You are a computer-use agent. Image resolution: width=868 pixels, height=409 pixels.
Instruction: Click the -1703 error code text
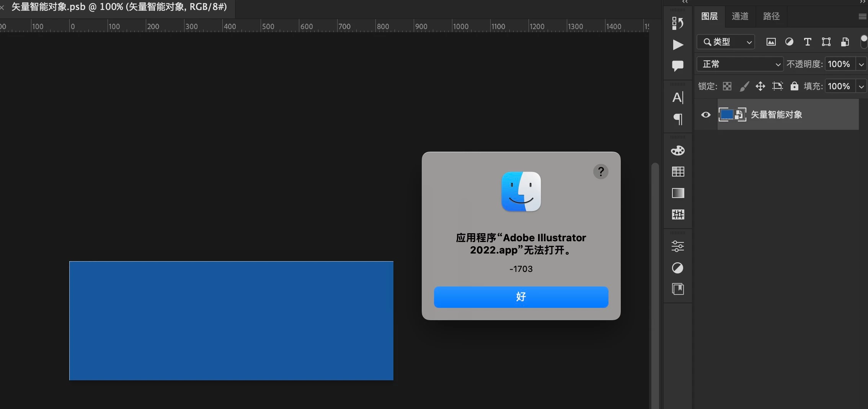(x=521, y=269)
